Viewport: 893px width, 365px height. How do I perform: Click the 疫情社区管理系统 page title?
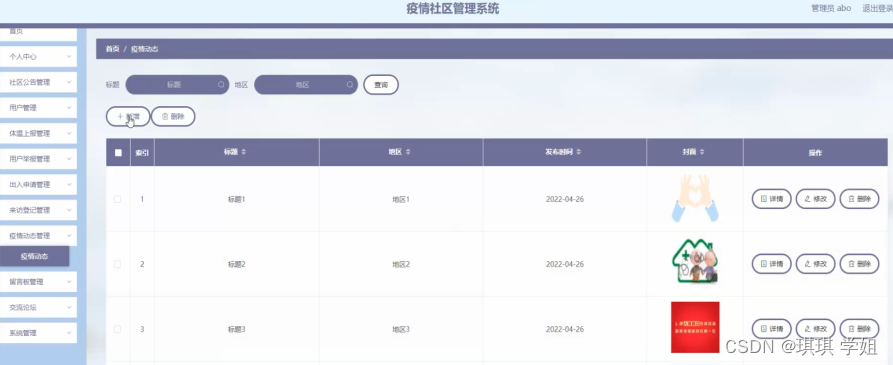click(453, 9)
